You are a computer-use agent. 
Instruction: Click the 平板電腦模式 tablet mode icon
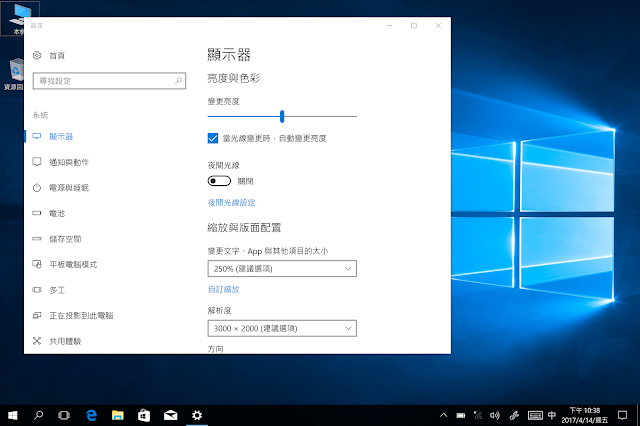pos(37,264)
